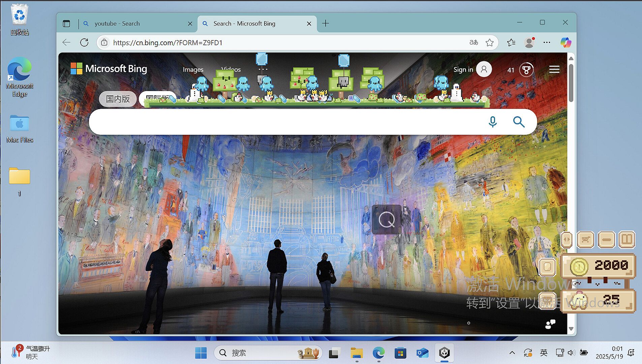This screenshot has height=364, width=642.
Task: Expand the Bing hamburger menu
Action: tap(554, 69)
